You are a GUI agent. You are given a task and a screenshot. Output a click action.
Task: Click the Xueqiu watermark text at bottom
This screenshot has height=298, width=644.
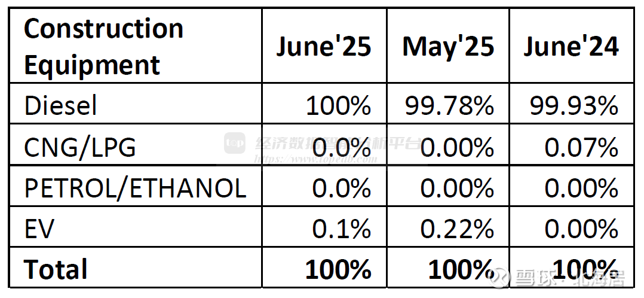(570, 278)
